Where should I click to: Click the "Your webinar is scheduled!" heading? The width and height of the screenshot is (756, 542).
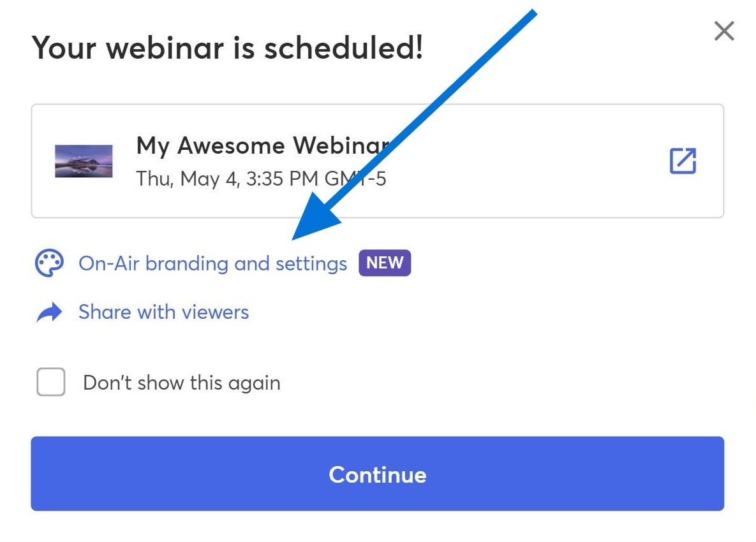[228, 48]
